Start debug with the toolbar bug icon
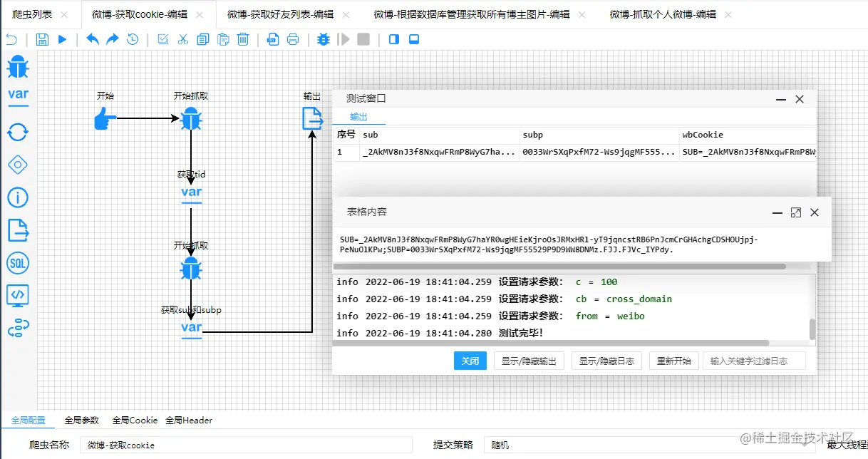868x459 pixels. click(x=324, y=39)
